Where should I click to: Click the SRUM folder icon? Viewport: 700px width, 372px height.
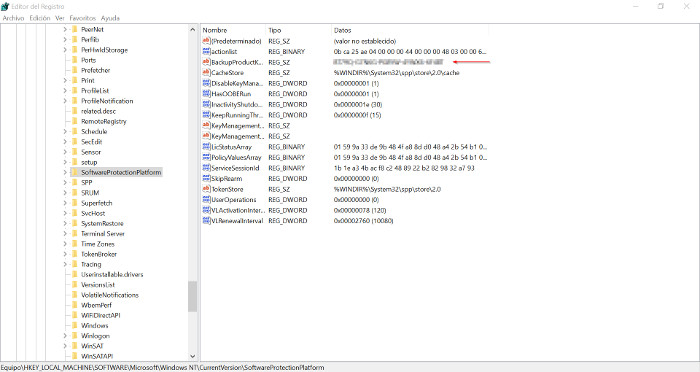click(75, 192)
